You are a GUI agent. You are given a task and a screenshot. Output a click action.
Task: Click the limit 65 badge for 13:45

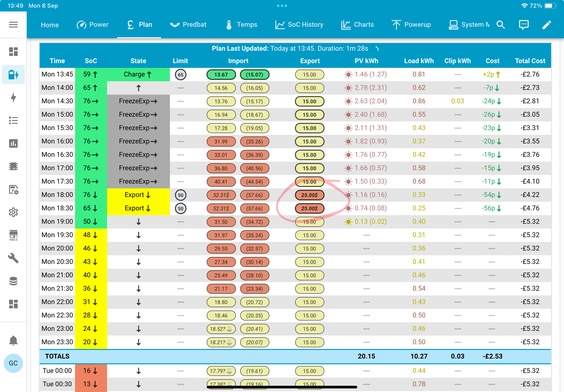tap(180, 75)
